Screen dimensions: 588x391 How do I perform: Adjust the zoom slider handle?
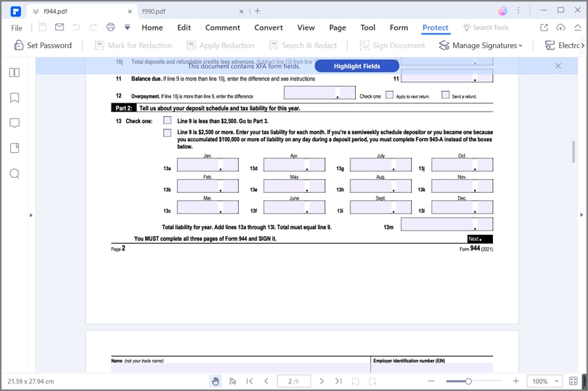point(468,381)
